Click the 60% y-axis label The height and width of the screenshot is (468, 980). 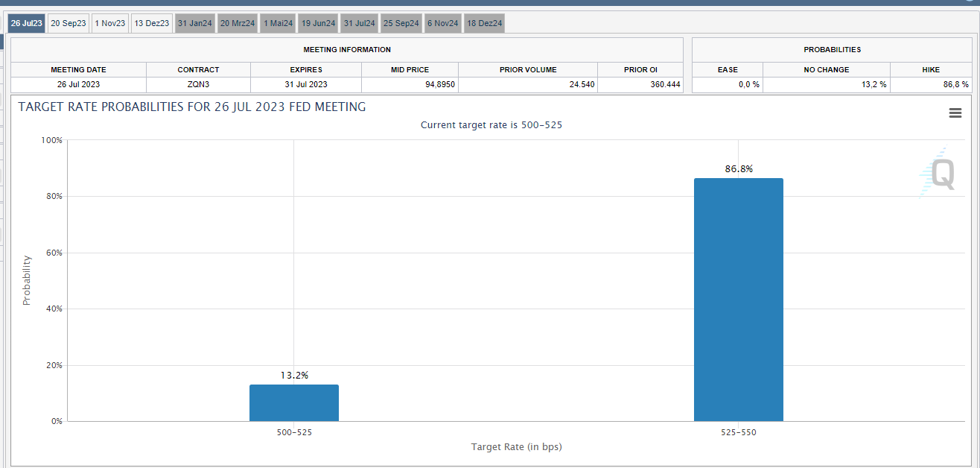click(x=54, y=253)
